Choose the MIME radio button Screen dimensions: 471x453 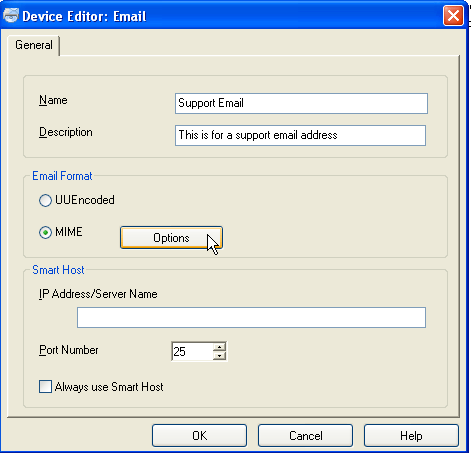coord(45,232)
